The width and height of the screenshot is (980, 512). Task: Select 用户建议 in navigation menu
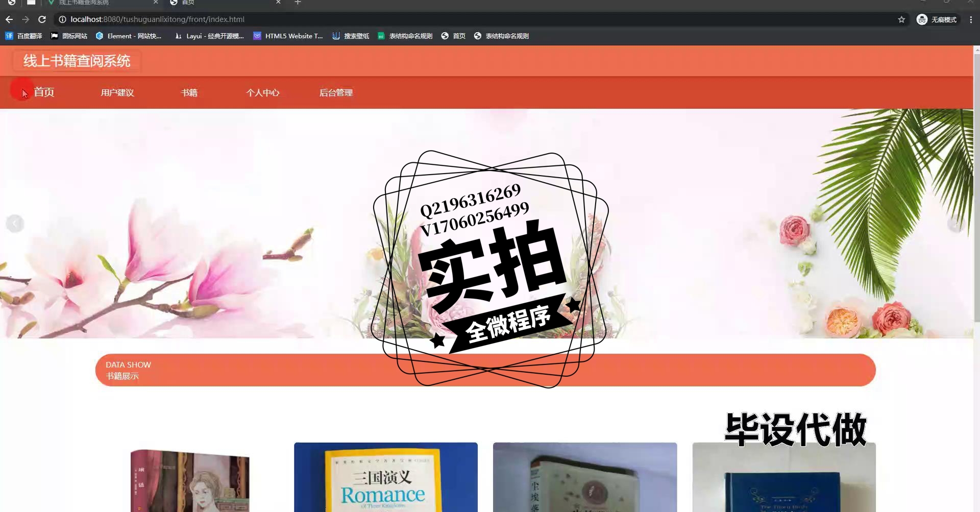pos(117,93)
